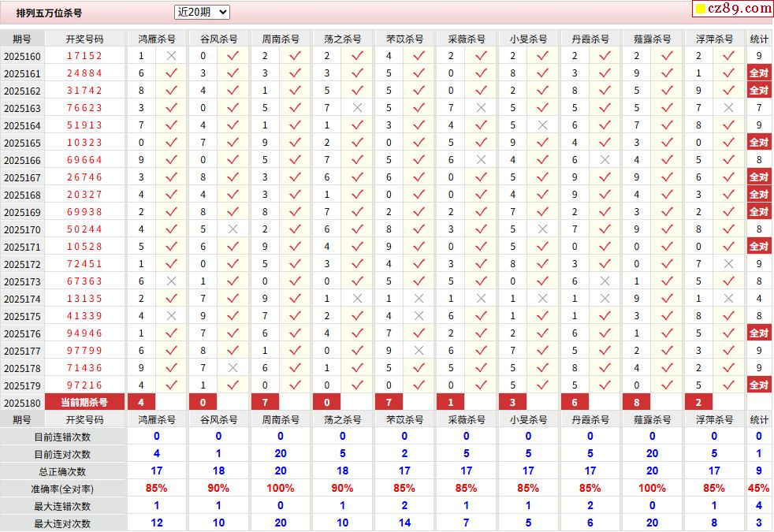Click the 全对 badge for period 2025165
774x532 pixels.
[759, 143]
